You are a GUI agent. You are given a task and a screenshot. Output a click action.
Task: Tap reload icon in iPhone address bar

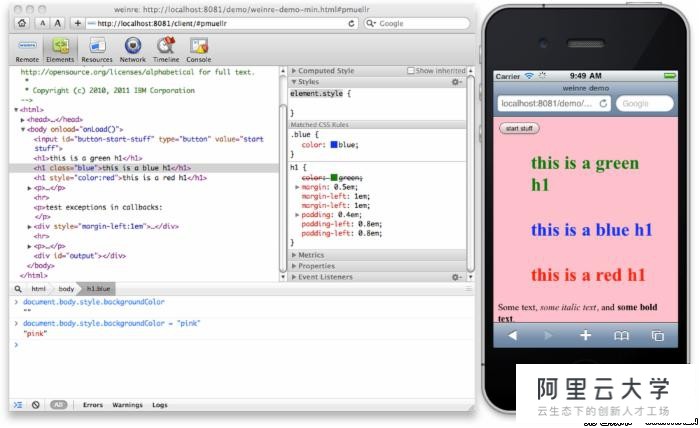pos(603,104)
